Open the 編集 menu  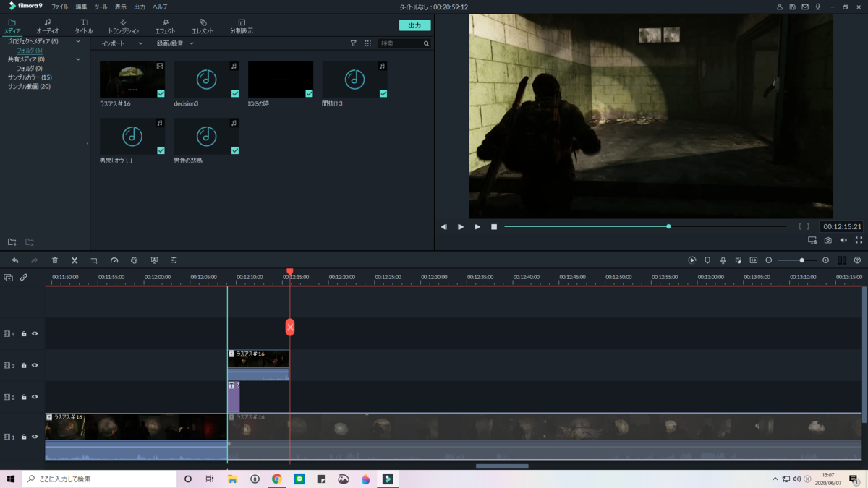point(81,7)
